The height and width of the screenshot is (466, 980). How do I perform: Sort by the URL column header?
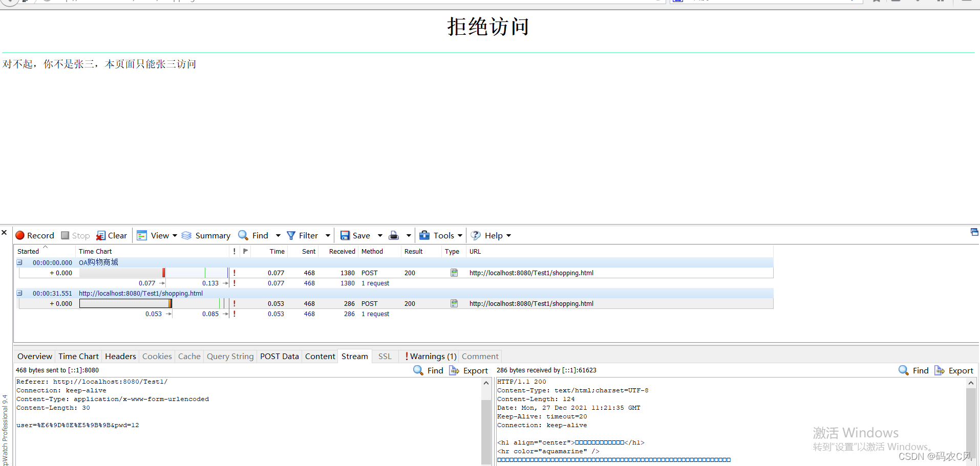pyautogui.click(x=620, y=251)
